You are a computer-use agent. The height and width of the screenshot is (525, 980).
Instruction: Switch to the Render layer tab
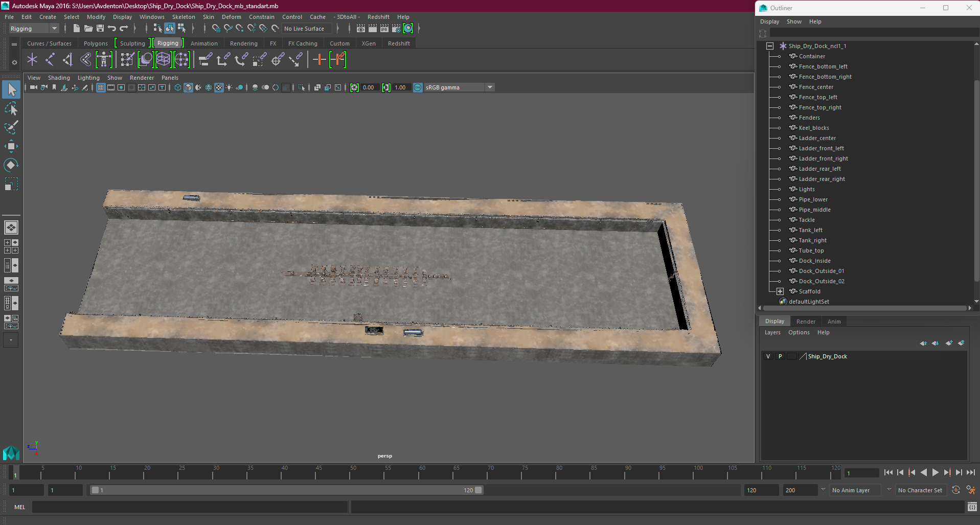[x=806, y=322]
